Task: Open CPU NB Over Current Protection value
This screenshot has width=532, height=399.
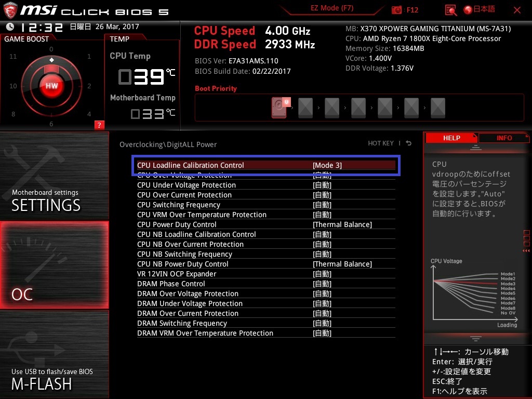Action: tap(322, 244)
